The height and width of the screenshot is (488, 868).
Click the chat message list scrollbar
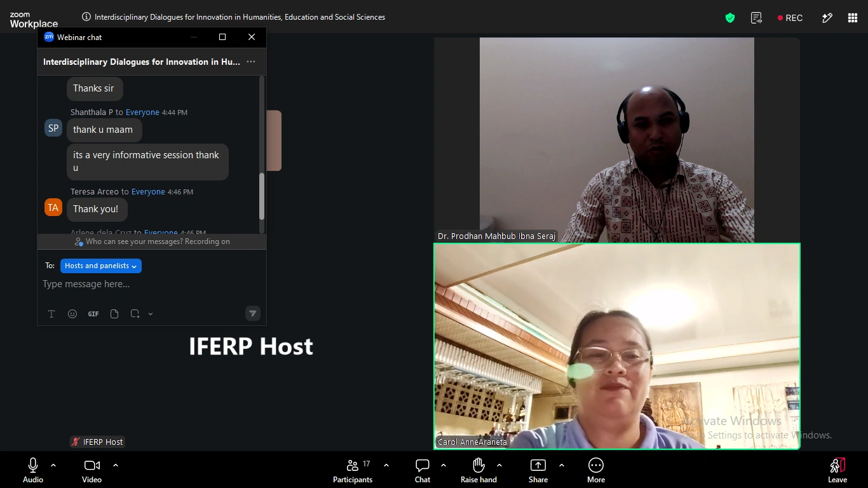(x=261, y=196)
